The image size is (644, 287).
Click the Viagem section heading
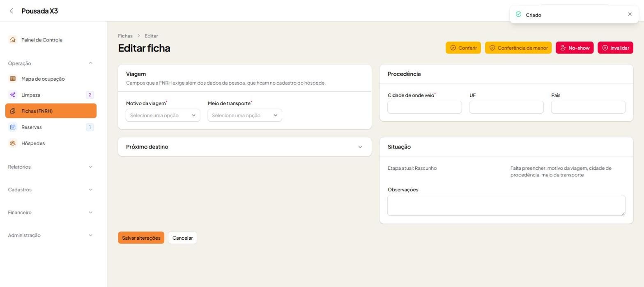pyautogui.click(x=136, y=74)
